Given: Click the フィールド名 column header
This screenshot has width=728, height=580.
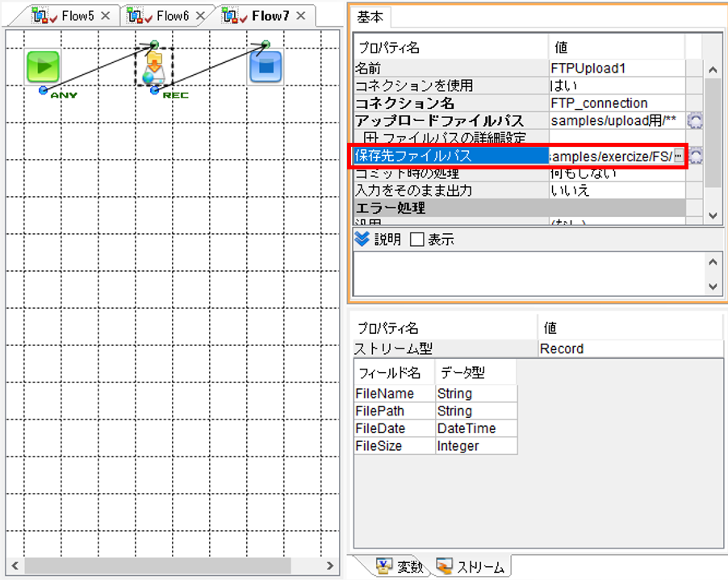Looking at the screenshot, I should click(395, 373).
